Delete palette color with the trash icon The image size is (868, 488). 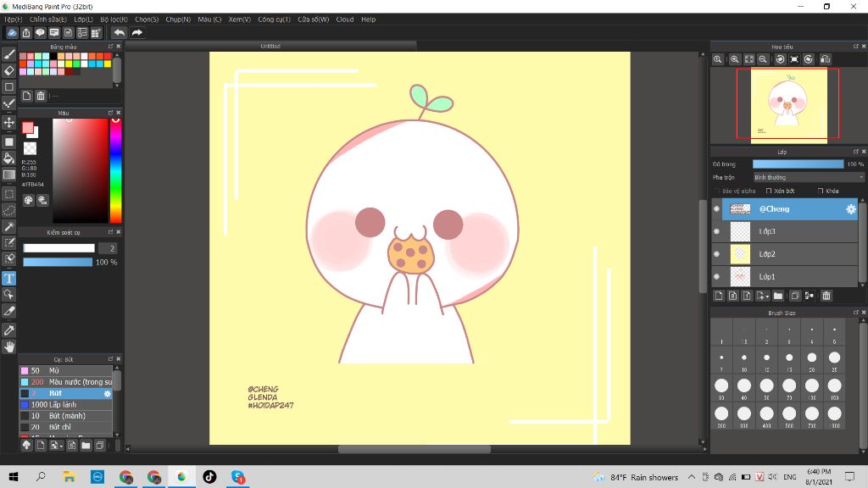(41, 96)
